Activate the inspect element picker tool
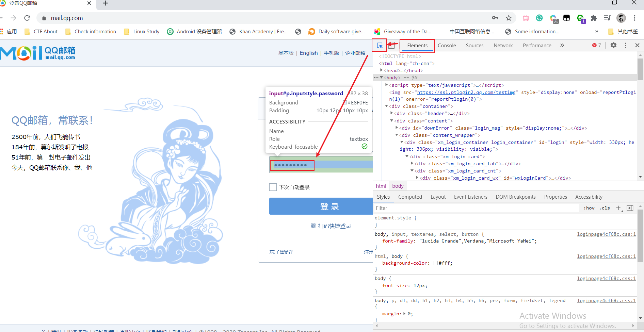 click(x=380, y=46)
